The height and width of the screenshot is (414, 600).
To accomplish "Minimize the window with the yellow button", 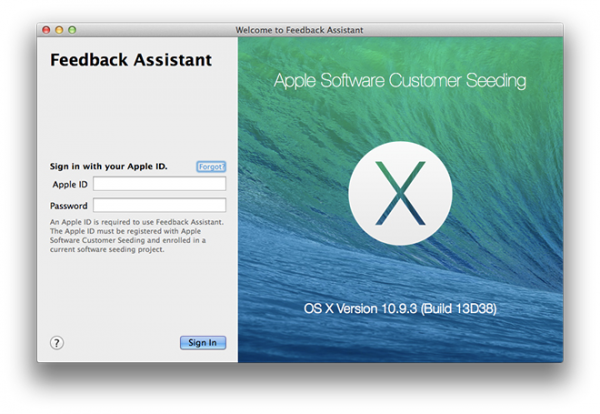I will pos(59,30).
